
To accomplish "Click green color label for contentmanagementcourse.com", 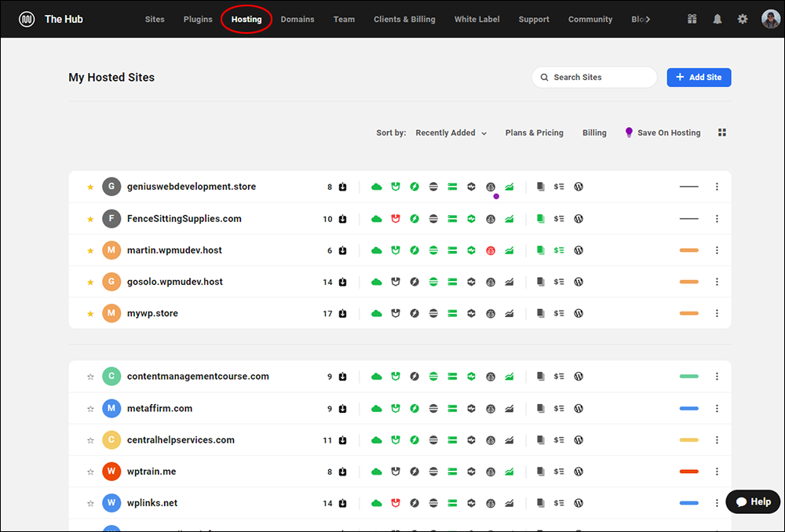I will [689, 377].
